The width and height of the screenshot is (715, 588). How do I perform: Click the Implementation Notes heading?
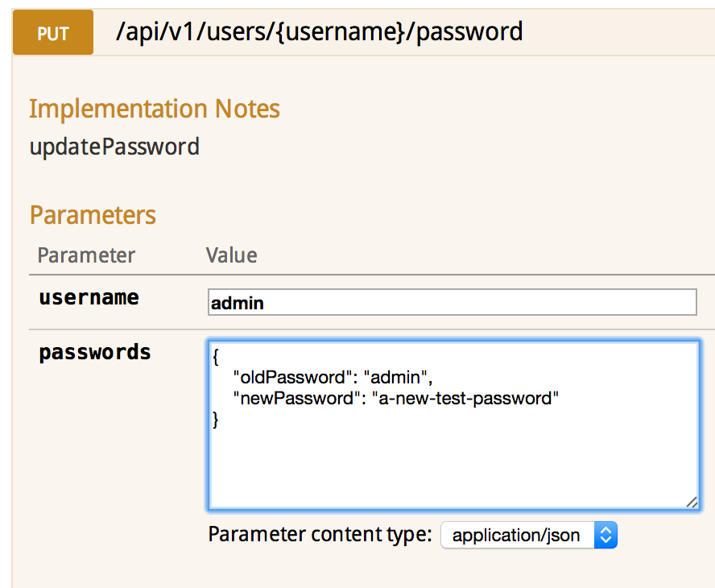tap(155, 109)
